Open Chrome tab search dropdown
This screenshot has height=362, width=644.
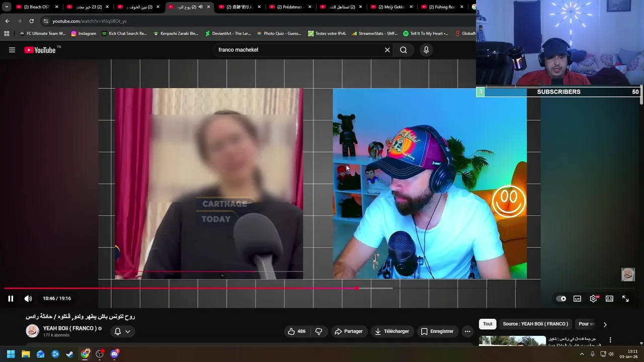coord(7,7)
